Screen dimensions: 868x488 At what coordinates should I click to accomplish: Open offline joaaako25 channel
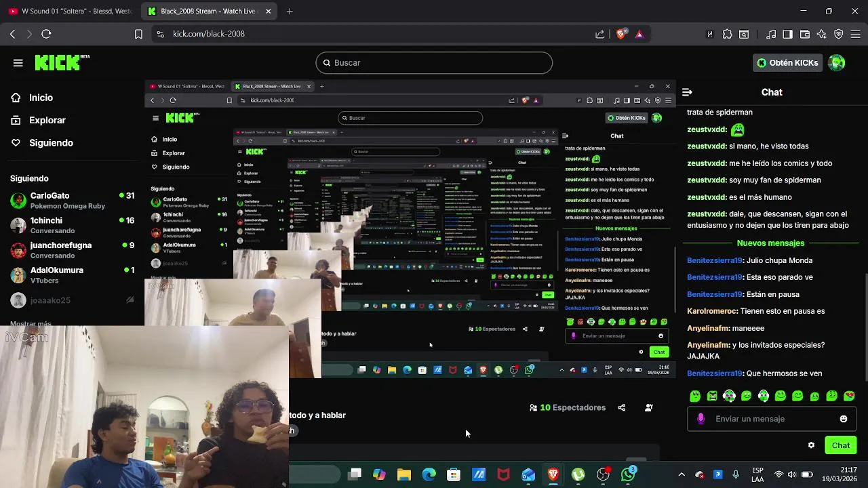tap(72, 300)
